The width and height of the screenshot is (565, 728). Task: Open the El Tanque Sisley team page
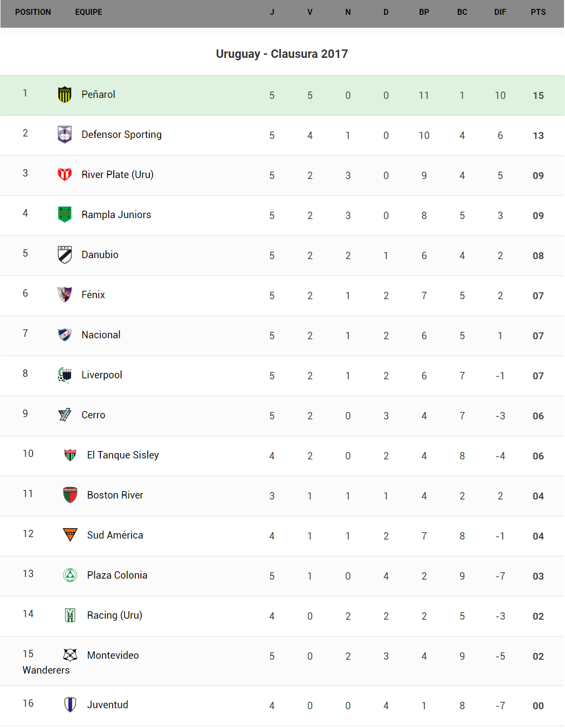pyautogui.click(x=123, y=455)
